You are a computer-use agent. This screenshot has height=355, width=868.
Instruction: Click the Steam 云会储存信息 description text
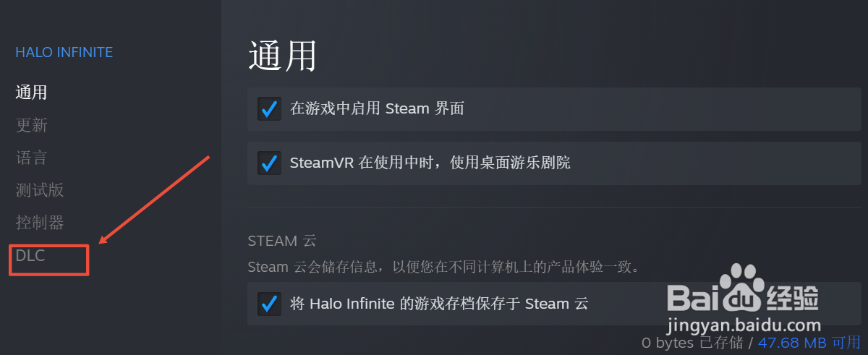coord(443,267)
